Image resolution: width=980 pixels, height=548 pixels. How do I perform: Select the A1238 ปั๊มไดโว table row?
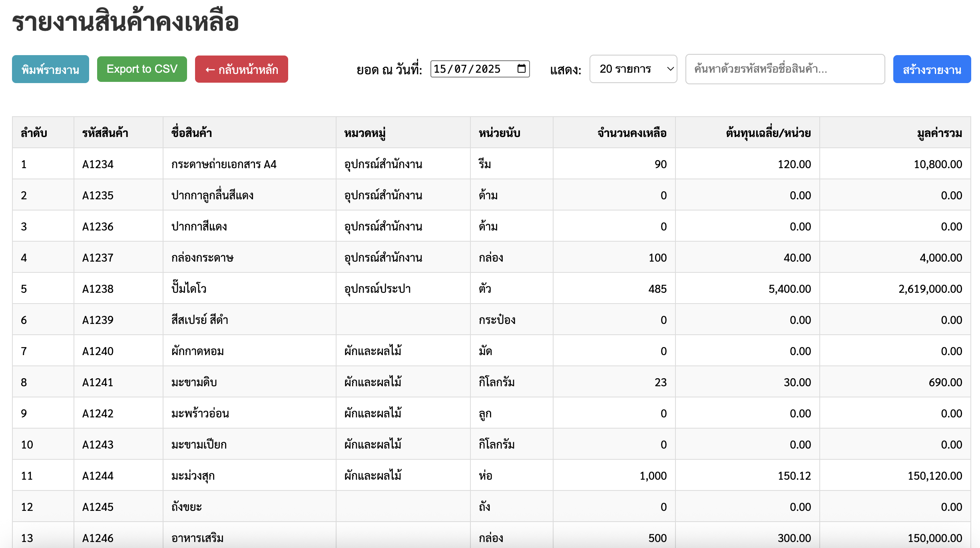(x=400, y=288)
